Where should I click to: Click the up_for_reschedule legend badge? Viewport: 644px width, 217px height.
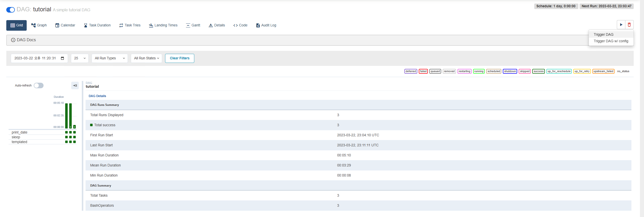pos(559,71)
